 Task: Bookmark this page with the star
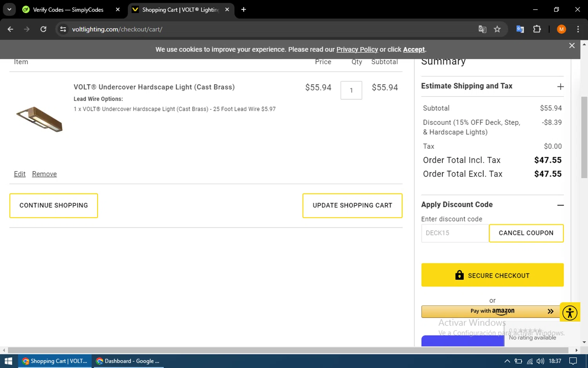497,29
